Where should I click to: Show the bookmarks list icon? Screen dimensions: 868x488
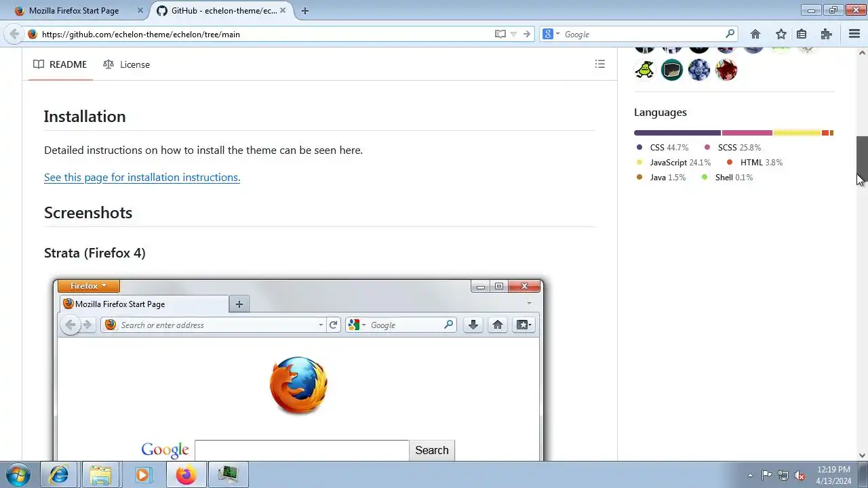(x=802, y=34)
